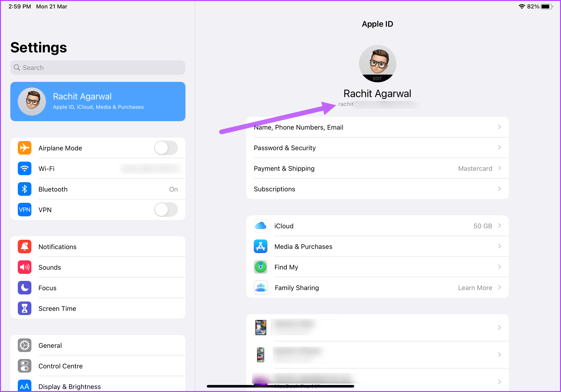Open Family Sharing settings
The image size is (561, 392).
[377, 288]
